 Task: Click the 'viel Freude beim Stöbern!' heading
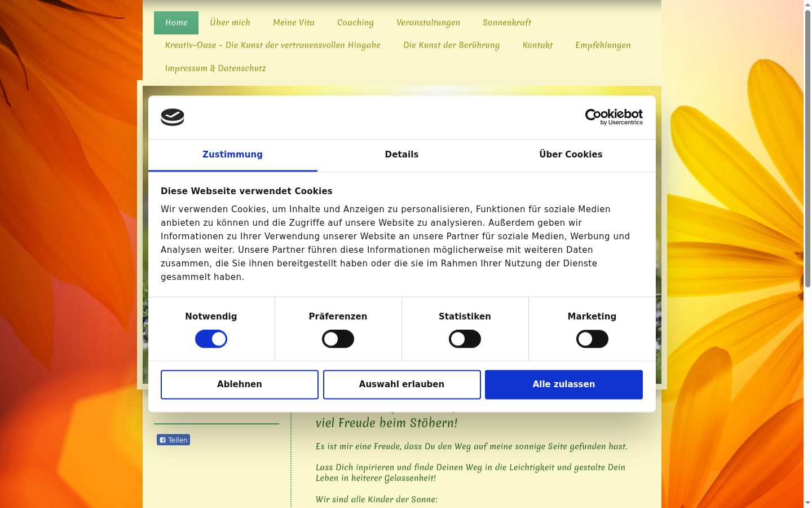386,423
